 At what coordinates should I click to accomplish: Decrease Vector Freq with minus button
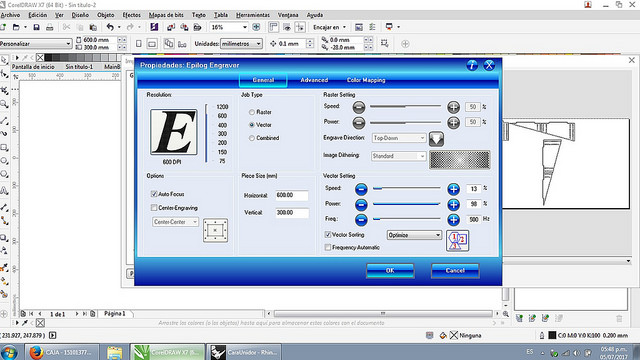pyautogui.click(x=361, y=220)
